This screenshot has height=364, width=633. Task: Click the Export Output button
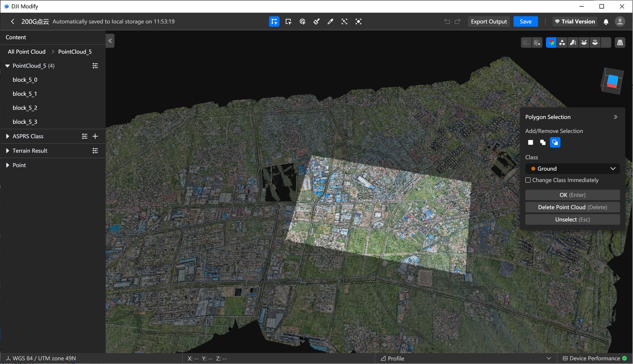pos(488,21)
